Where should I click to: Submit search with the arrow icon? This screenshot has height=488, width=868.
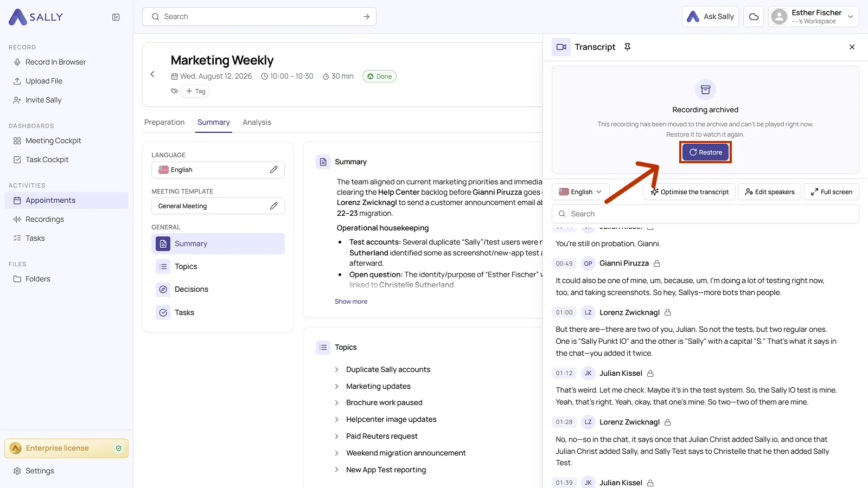click(366, 17)
